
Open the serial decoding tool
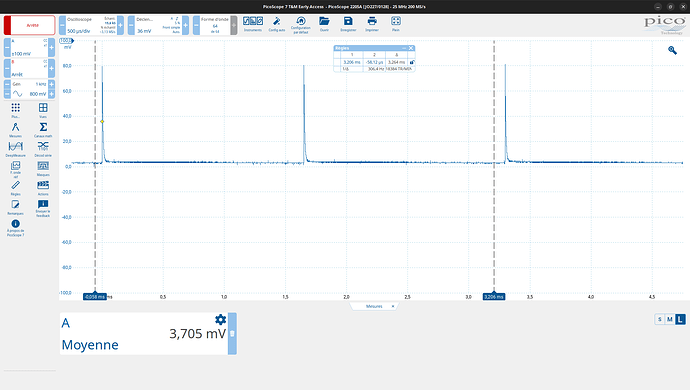43,149
